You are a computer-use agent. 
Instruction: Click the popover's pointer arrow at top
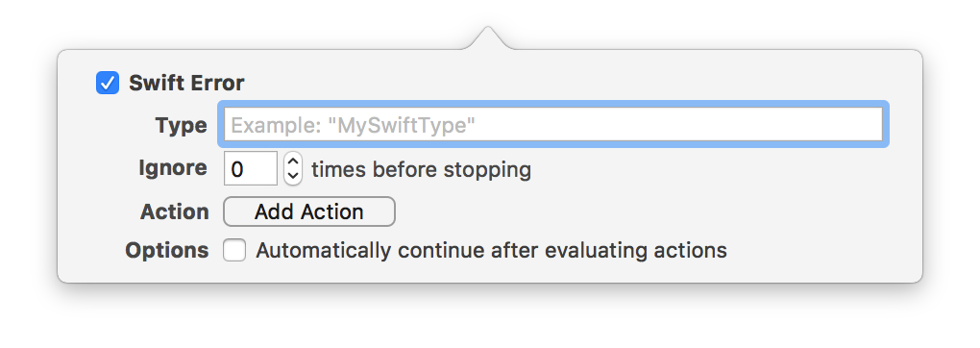(489, 38)
